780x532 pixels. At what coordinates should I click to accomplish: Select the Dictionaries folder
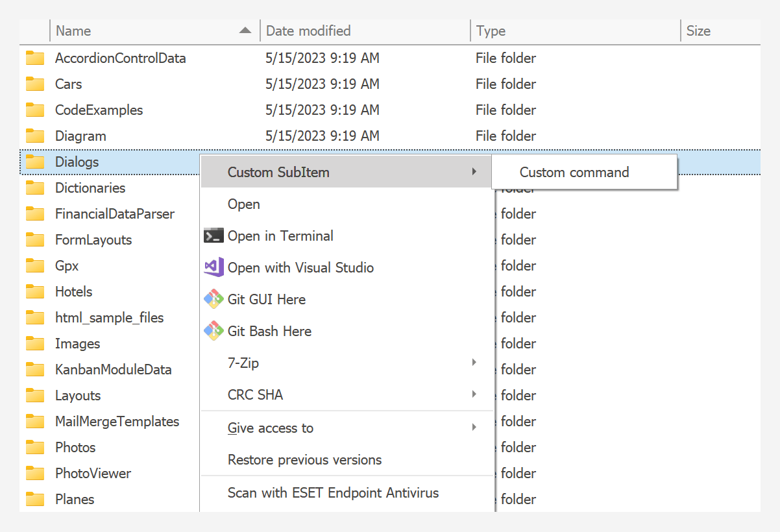coord(90,187)
